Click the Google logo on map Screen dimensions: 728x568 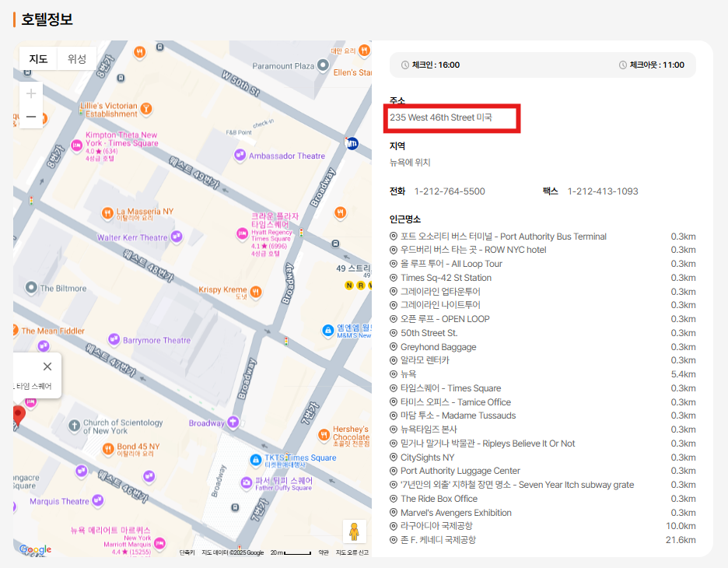click(x=35, y=549)
